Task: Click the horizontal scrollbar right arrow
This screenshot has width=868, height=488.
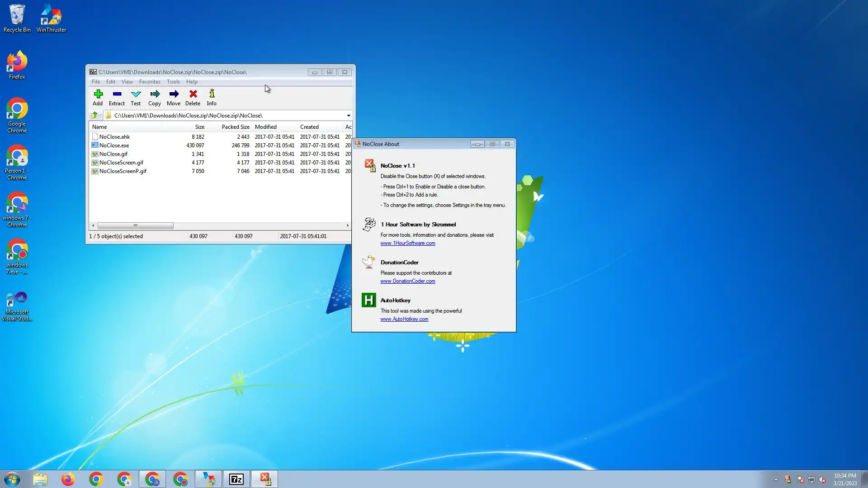Action: (348, 225)
